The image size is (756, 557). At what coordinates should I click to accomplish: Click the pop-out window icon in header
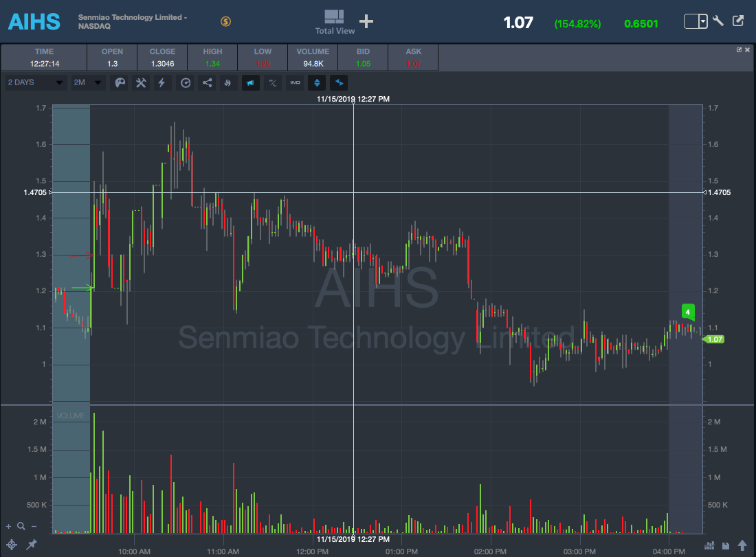[738, 21]
